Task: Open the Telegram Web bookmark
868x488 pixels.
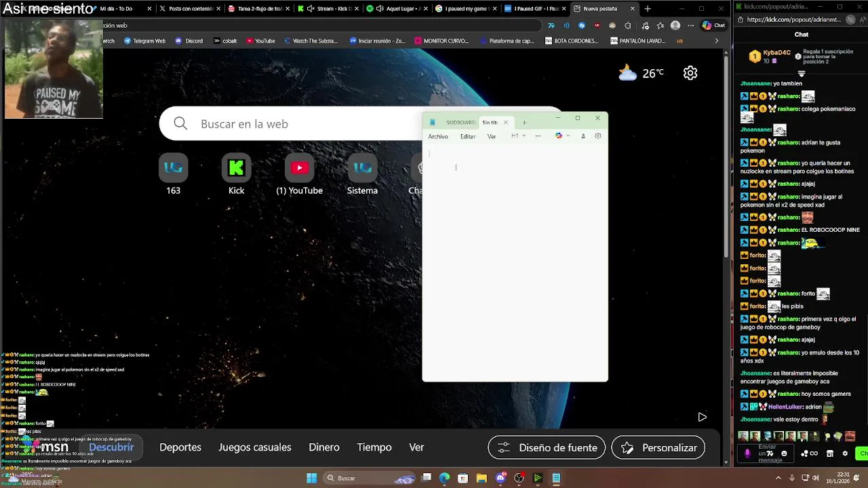Action: pos(144,41)
